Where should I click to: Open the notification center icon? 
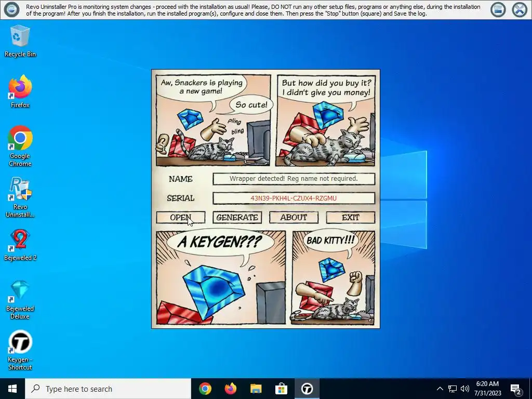[x=516, y=389]
